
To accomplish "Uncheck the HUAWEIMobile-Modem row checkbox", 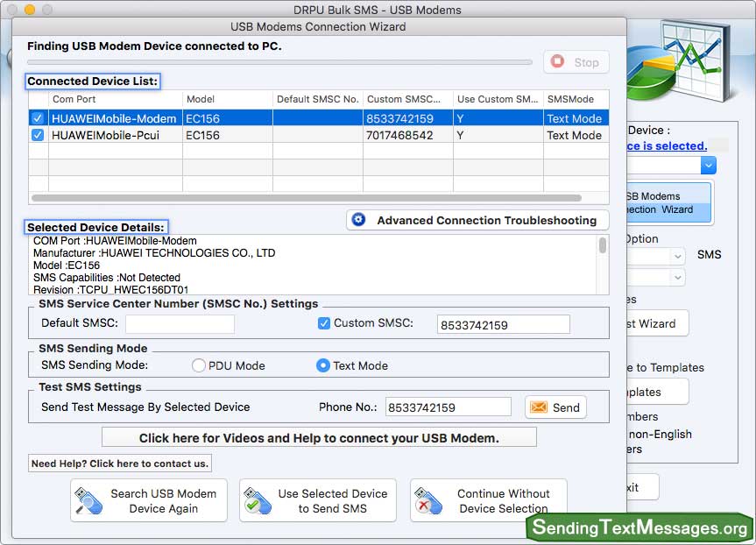I will (x=38, y=118).
